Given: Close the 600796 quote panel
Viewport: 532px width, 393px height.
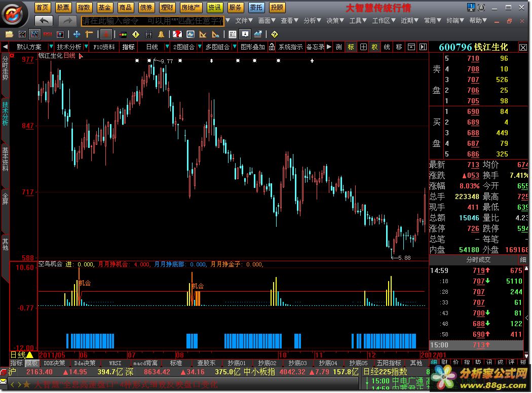Looking at the screenshot, I should coord(523,48).
